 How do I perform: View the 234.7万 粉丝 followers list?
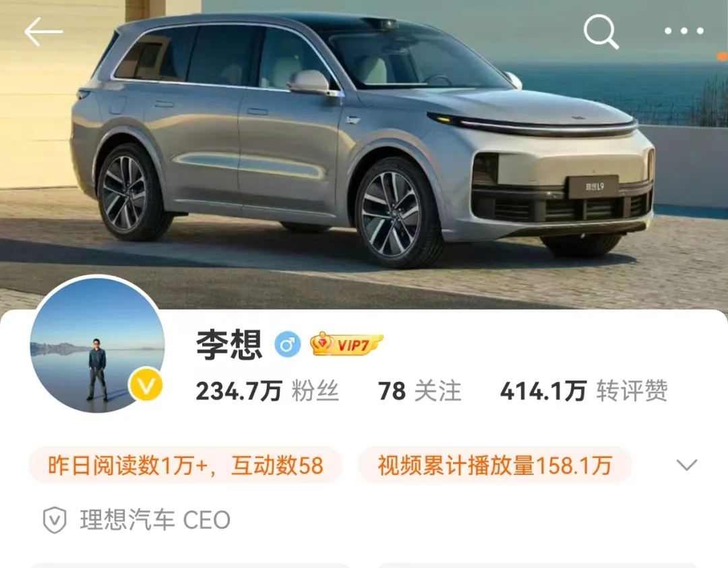268,391
